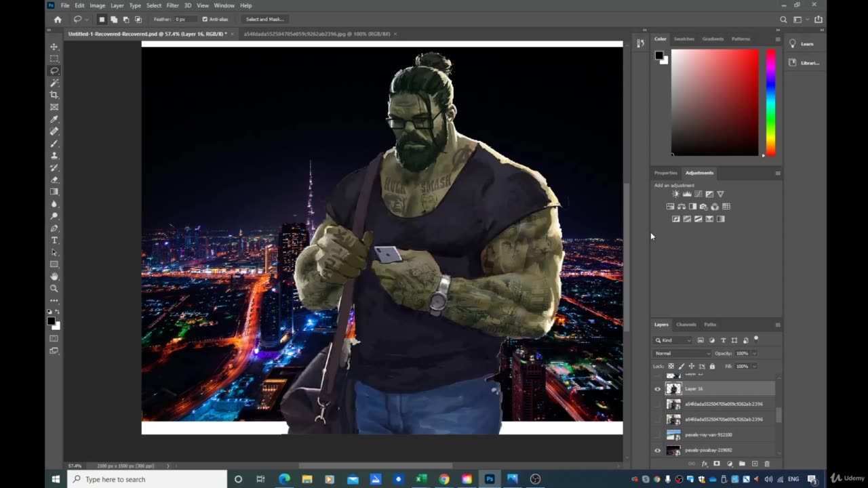Click the Select and Mask button

264,19
